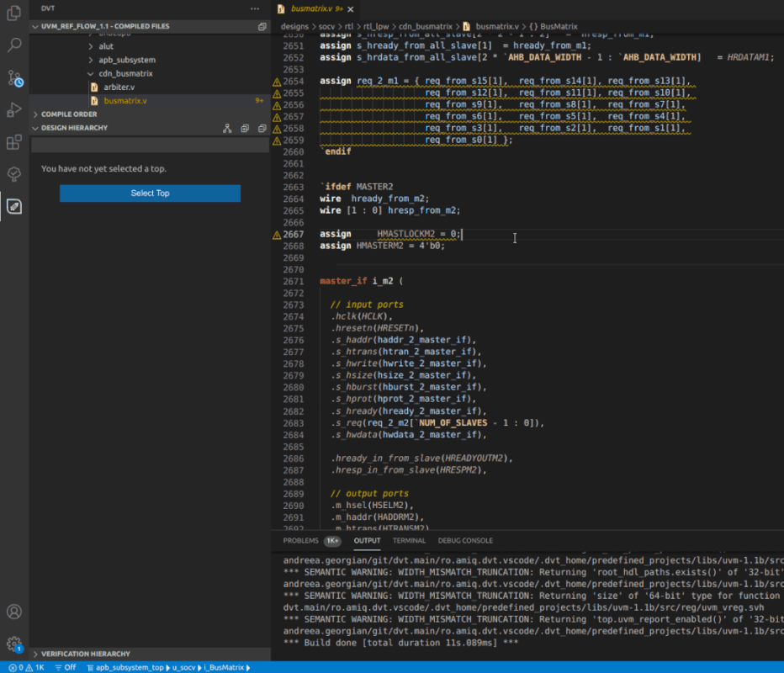The height and width of the screenshot is (673, 784).
Task: Switch to the TERMINAL tab
Action: [x=410, y=541]
